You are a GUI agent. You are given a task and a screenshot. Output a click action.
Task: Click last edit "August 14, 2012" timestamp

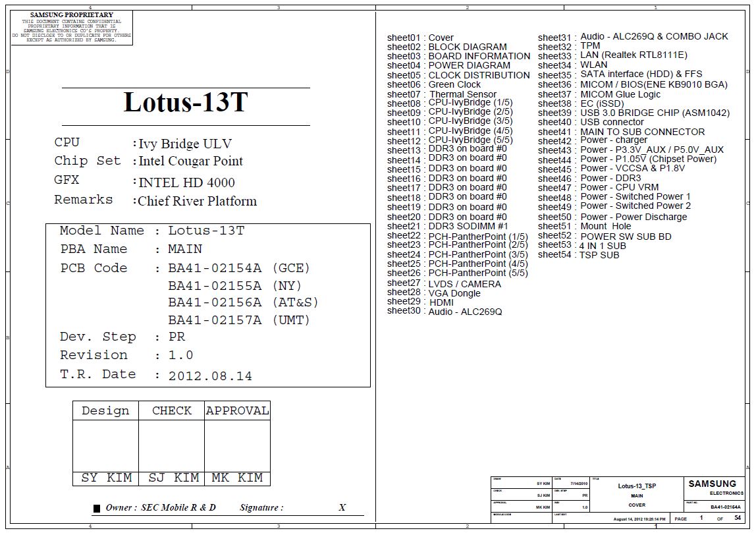[639, 519]
